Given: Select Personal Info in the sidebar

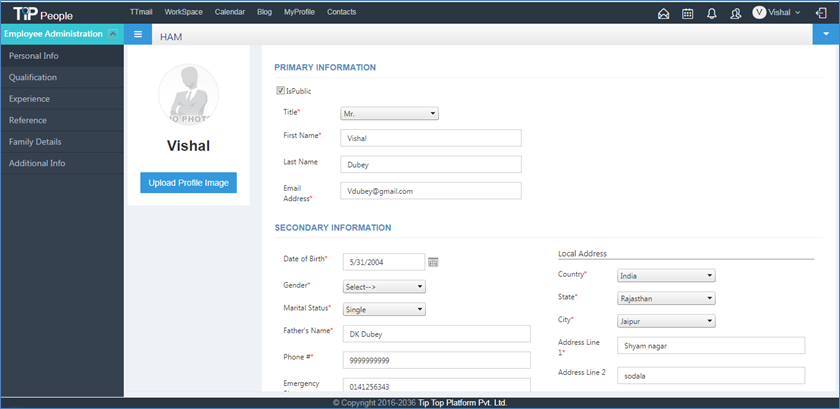Looking at the screenshot, I should click(x=62, y=56).
